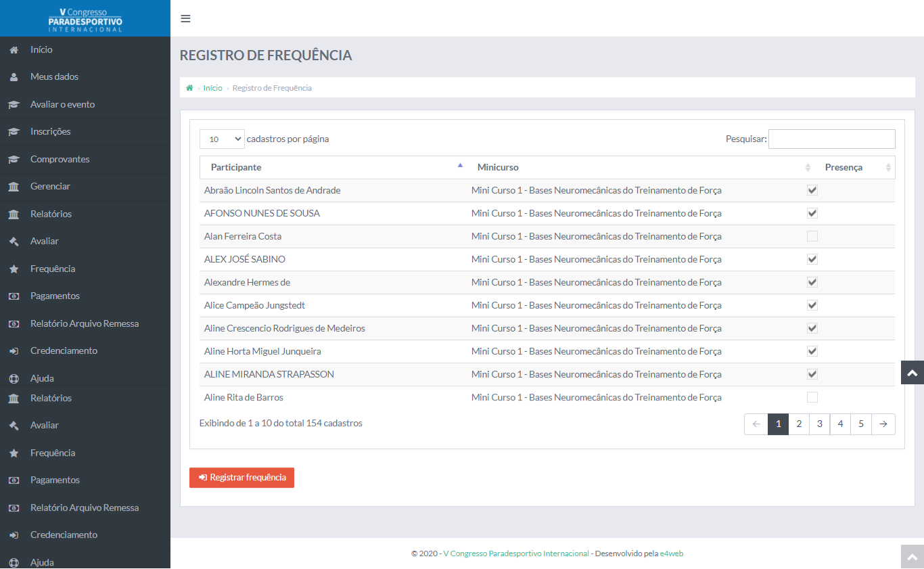The width and height of the screenshot is (924, 569).
Task: Uncheck presence for Abraão Lincoln Santos de Andrade
Action: 812,190
